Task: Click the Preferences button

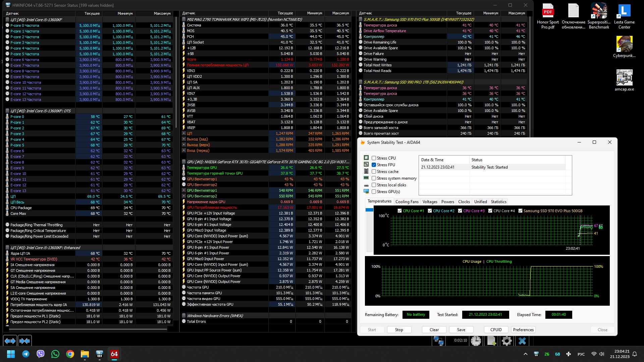Action: (x=523, y=330)
